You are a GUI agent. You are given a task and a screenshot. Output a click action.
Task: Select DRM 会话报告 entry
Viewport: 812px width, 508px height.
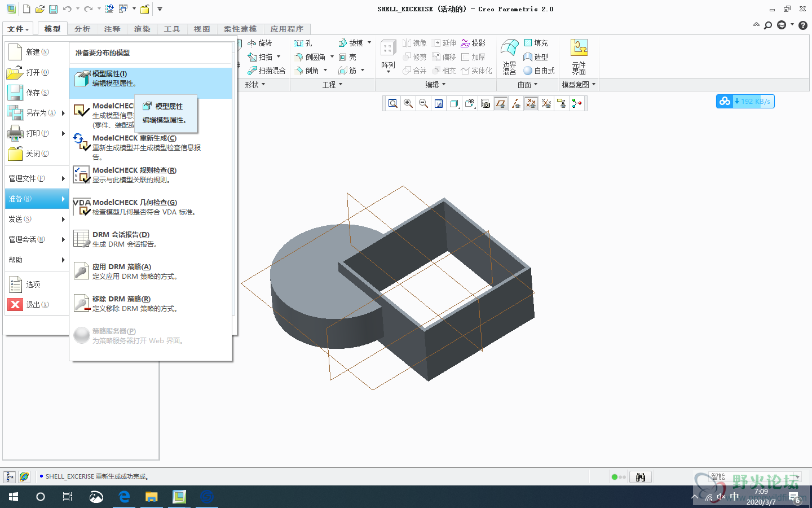pos(151,239)
